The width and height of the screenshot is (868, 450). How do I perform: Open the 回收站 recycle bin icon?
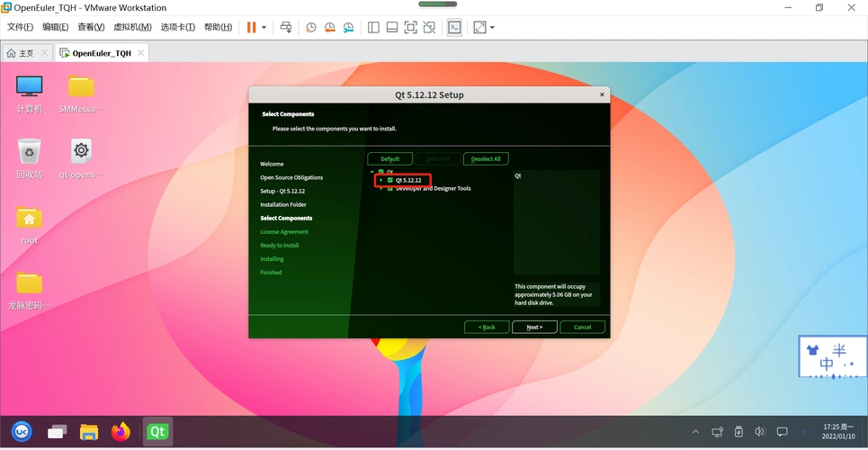pos(30,159)
